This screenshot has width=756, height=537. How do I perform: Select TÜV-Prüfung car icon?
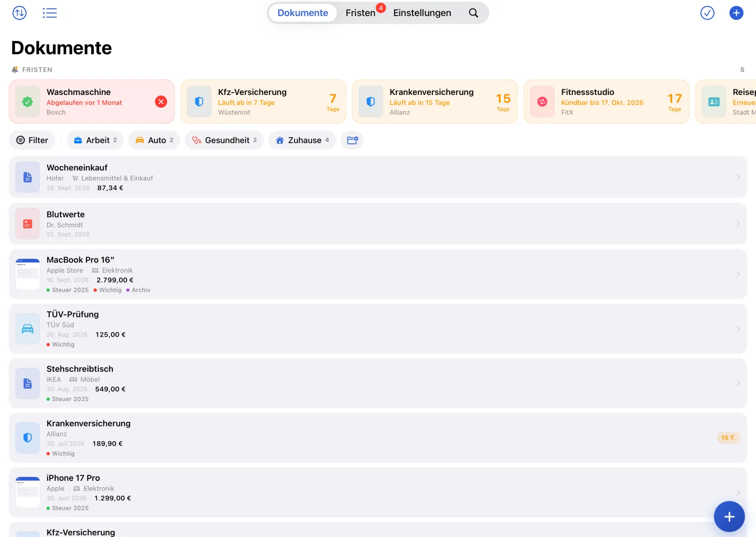coord(28,329)
